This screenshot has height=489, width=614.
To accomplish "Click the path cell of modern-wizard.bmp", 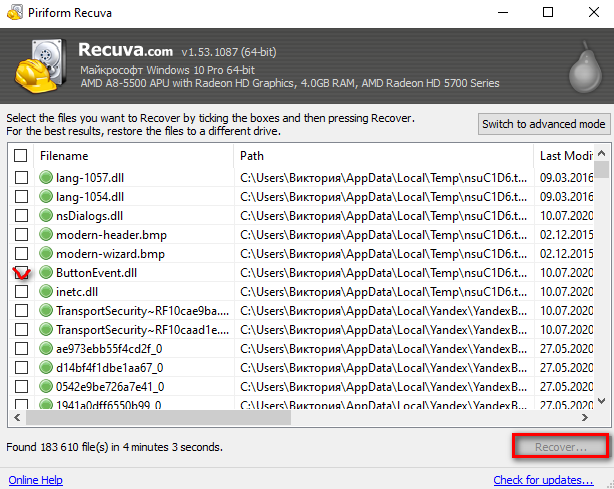I will point(384,254).
